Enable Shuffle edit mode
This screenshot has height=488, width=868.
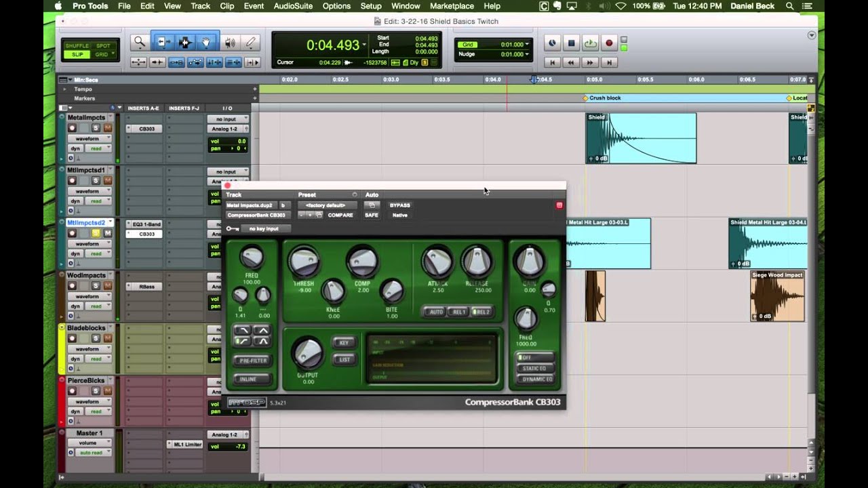pyautogui.click(x=77, y=45)
